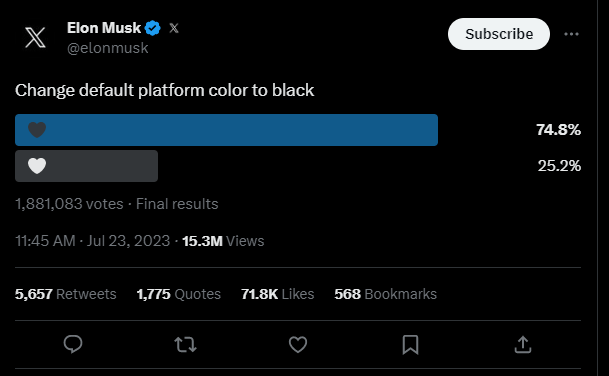This screenshot has width=609, height=376.
Task: View the 71.8K Likes list
Action: point(278,294)
